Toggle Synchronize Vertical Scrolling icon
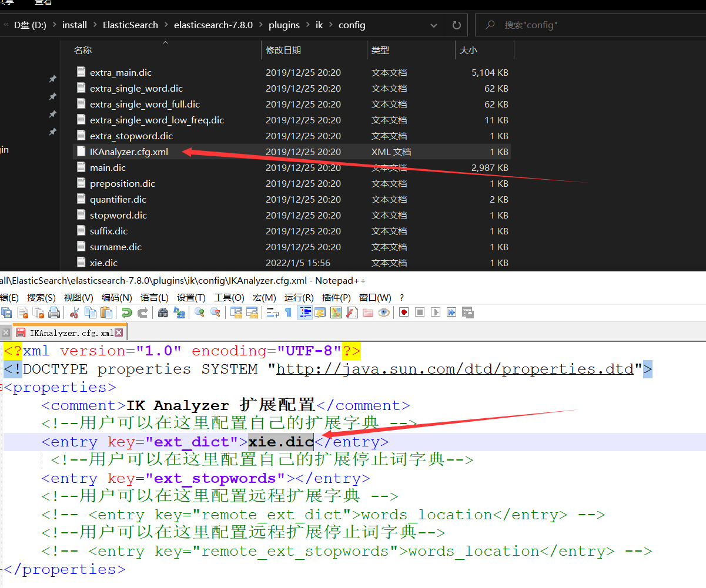The width and height of the screenshot is (706, 588). click(x=236, y=313)
